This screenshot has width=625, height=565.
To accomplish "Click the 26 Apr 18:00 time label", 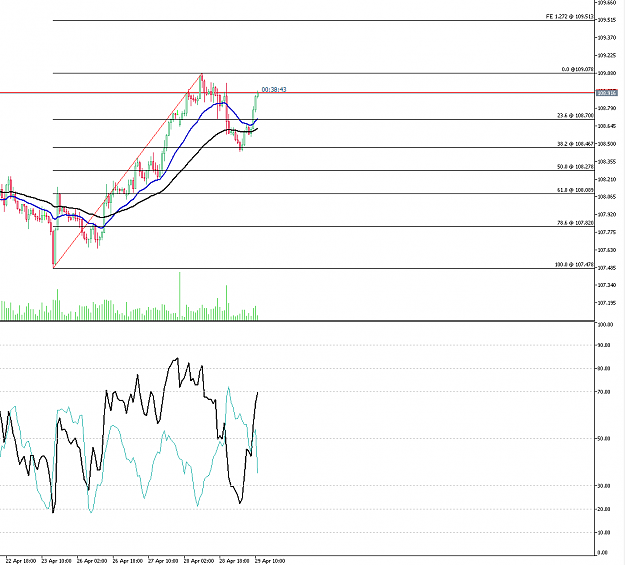I will 128,561.
